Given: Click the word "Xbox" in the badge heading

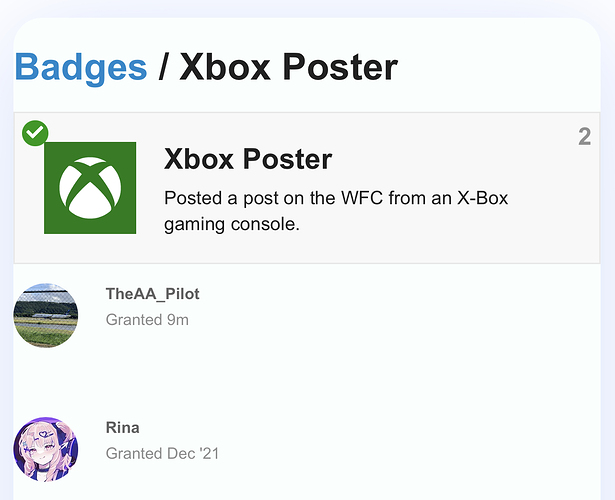Looking at the screenshot, I should coord(199,159).
